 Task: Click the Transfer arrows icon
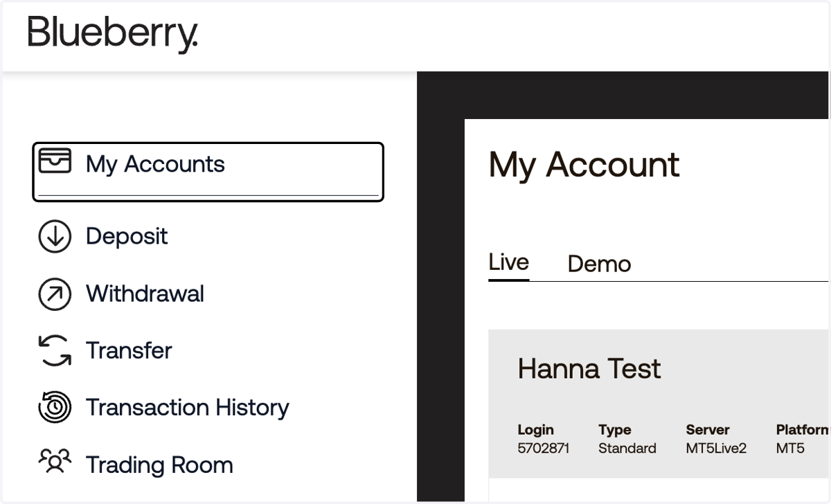(55, 351)
